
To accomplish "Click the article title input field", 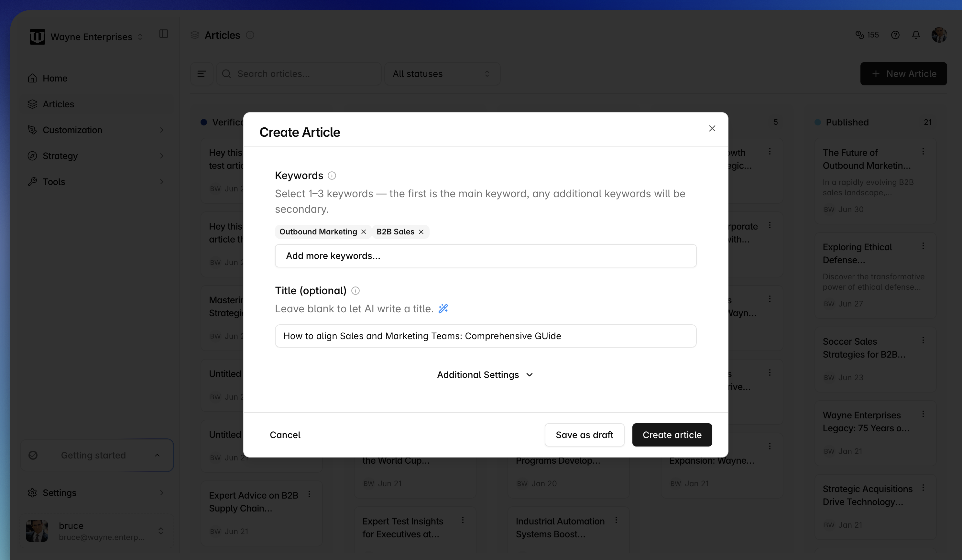I will coord(485,336).
